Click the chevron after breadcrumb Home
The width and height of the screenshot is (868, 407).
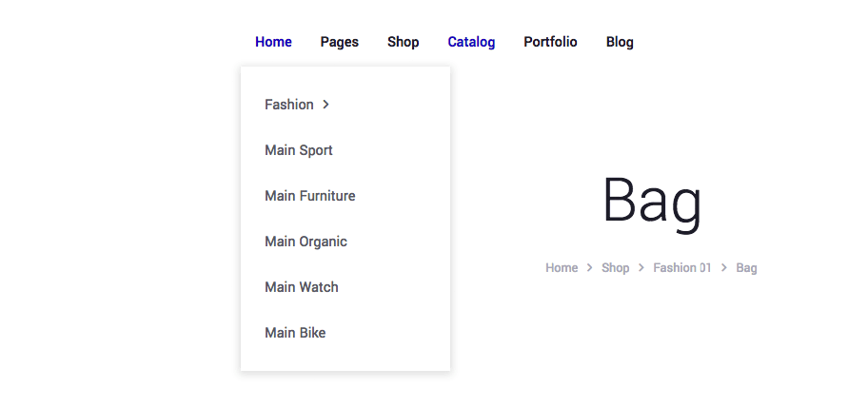click(590, 268)
